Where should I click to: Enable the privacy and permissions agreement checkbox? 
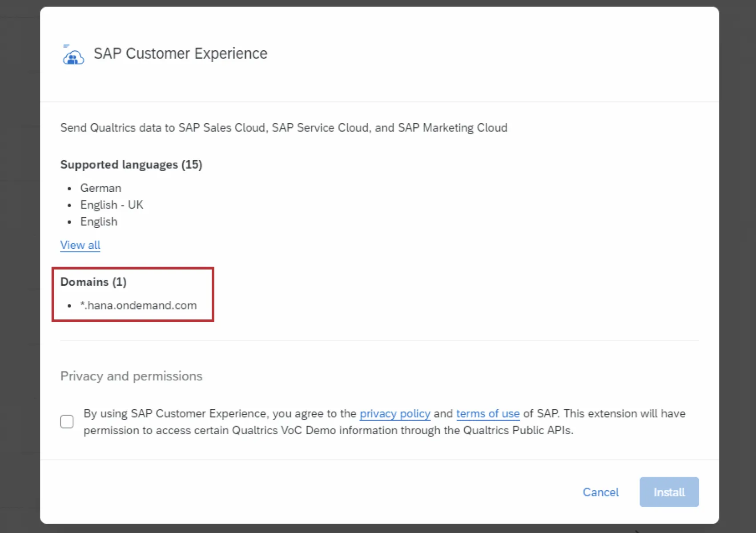click(67, 421)
